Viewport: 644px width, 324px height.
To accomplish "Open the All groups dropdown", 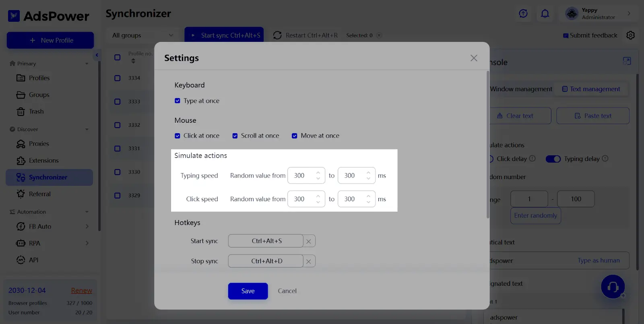I will 142,35.
